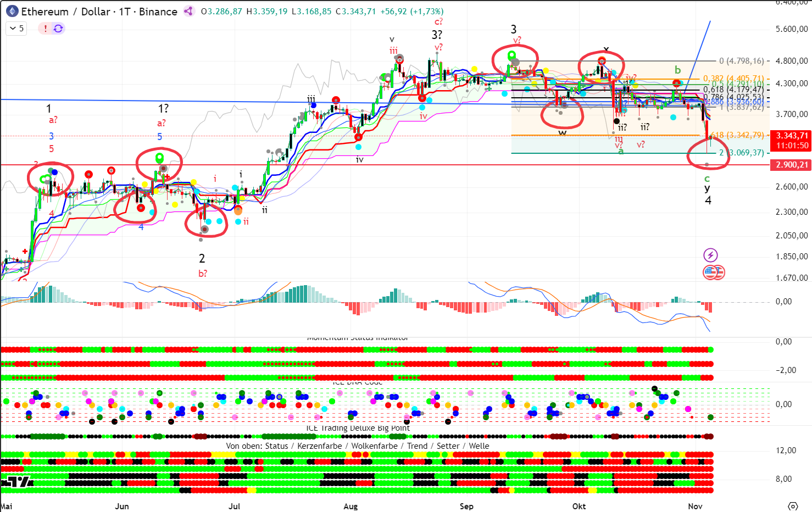Click the Jul label on time axis
Screen dimensions: 812x512
click(234, 506)
